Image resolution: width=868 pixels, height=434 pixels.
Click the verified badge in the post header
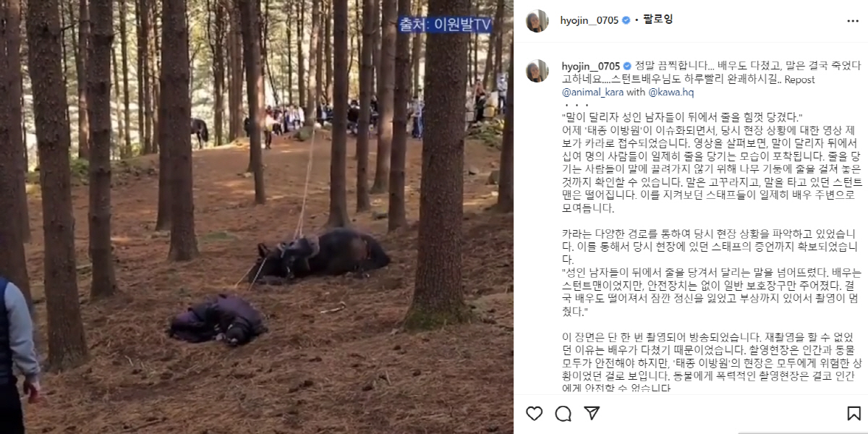[626, 20]
